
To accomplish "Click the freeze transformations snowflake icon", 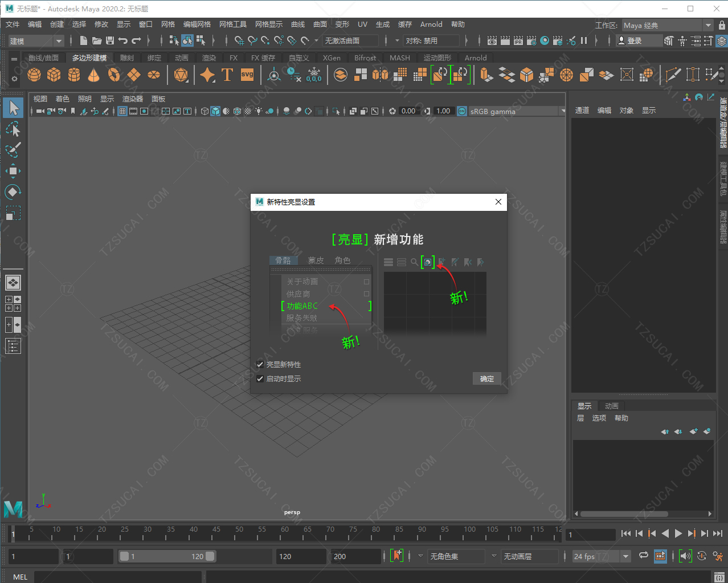I will 314,75.
